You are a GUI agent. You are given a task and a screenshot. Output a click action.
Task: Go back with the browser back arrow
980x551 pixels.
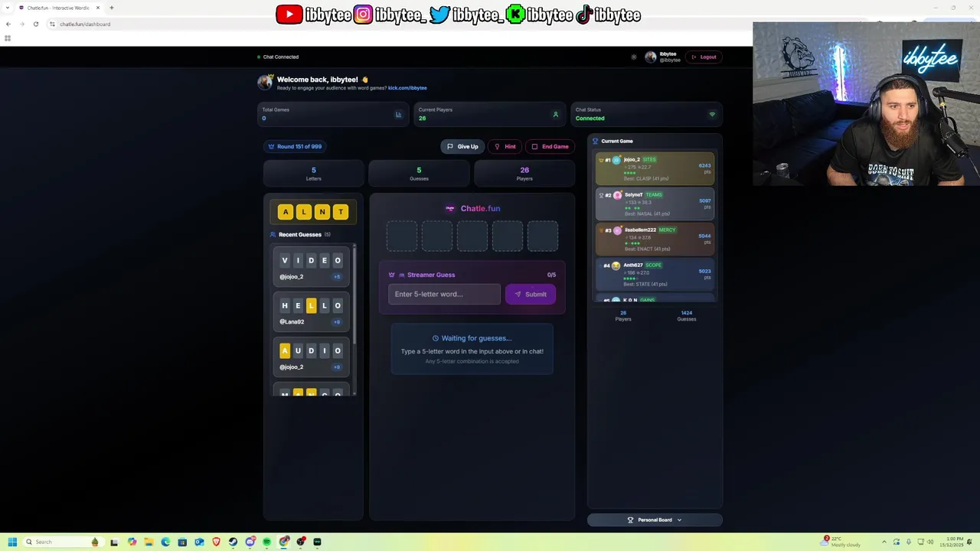[8, 24]
